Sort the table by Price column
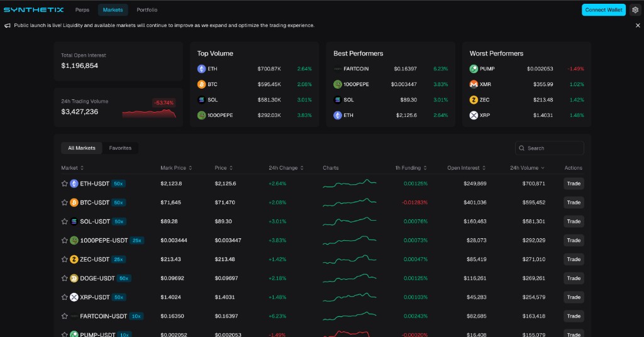 coord(224,168)
